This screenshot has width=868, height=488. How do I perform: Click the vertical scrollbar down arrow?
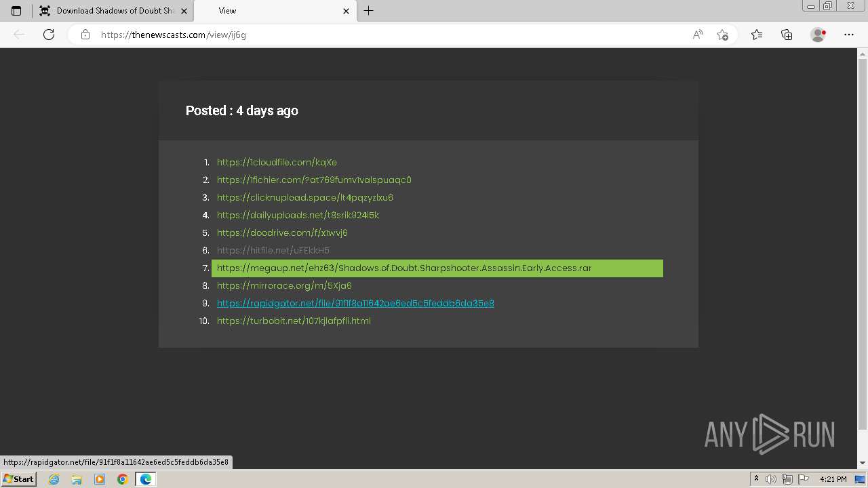863,463
